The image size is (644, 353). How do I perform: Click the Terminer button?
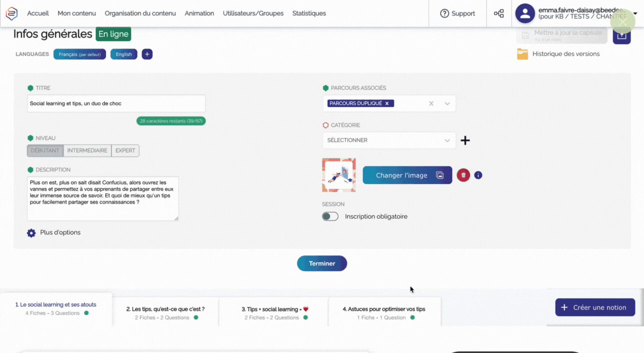click(322, 263)
